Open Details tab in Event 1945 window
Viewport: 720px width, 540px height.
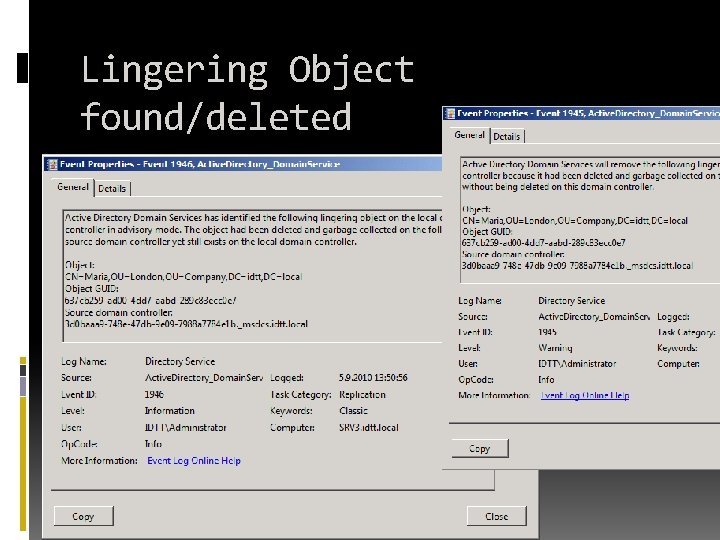[507, 136]
